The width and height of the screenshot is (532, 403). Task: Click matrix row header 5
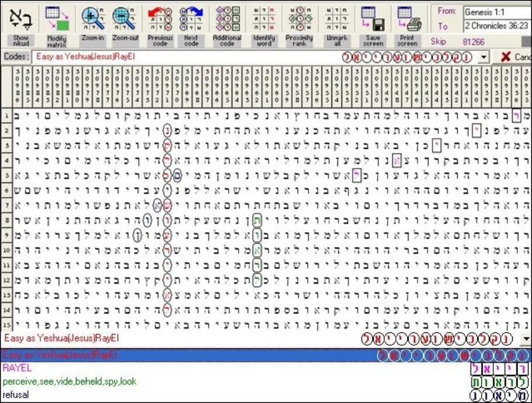6,176
